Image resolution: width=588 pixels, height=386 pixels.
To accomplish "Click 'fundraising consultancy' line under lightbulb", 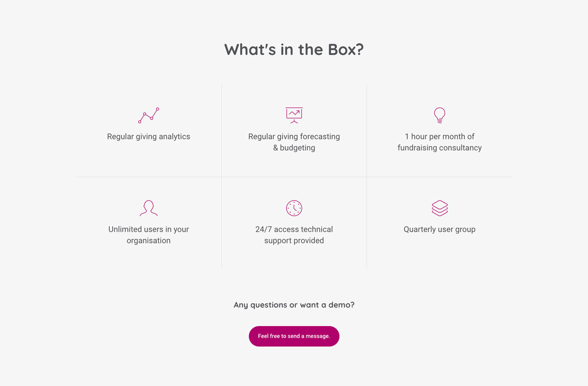I will point(440,148).
